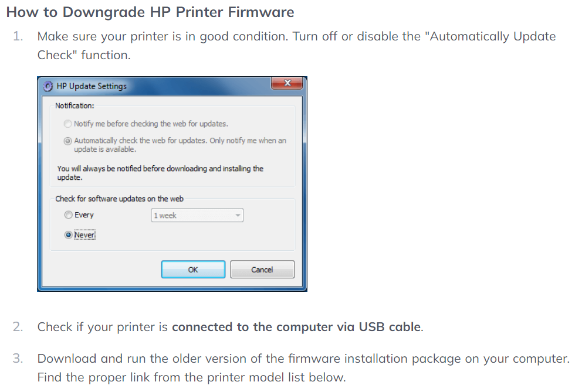Click the 'Notification:' group label
582x392 pixels.
[75, 105]
